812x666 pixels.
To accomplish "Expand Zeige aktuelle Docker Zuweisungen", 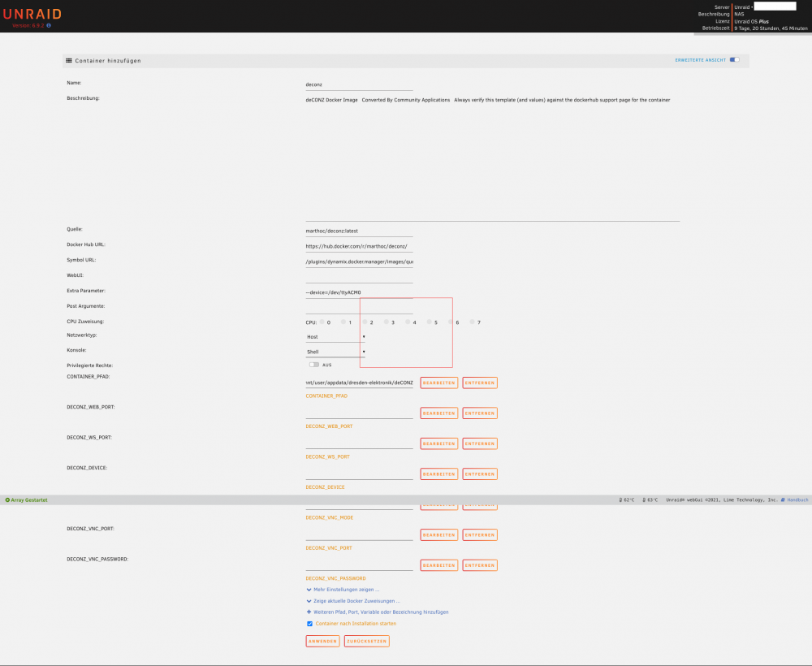I will click(x=353, y=601).
